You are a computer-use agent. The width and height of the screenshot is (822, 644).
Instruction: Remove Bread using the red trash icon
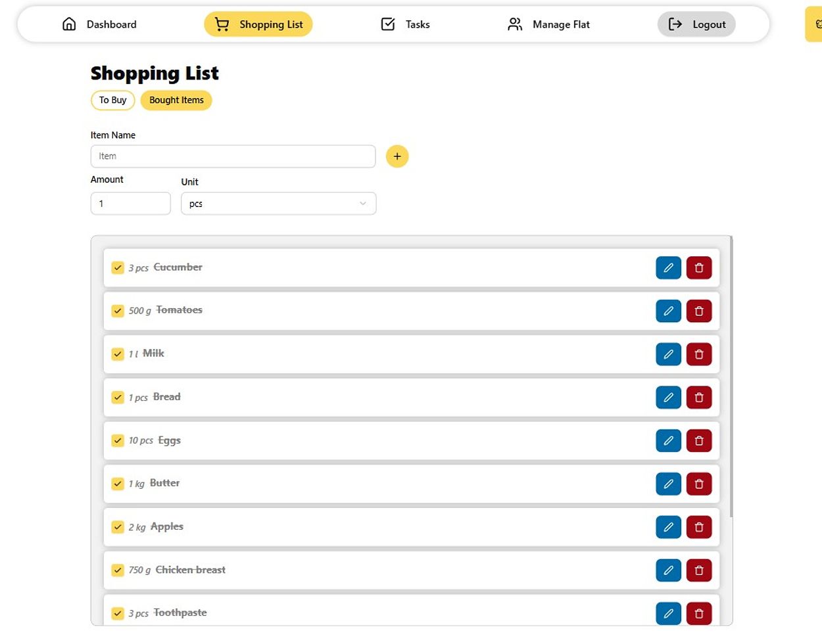(699, 398)
